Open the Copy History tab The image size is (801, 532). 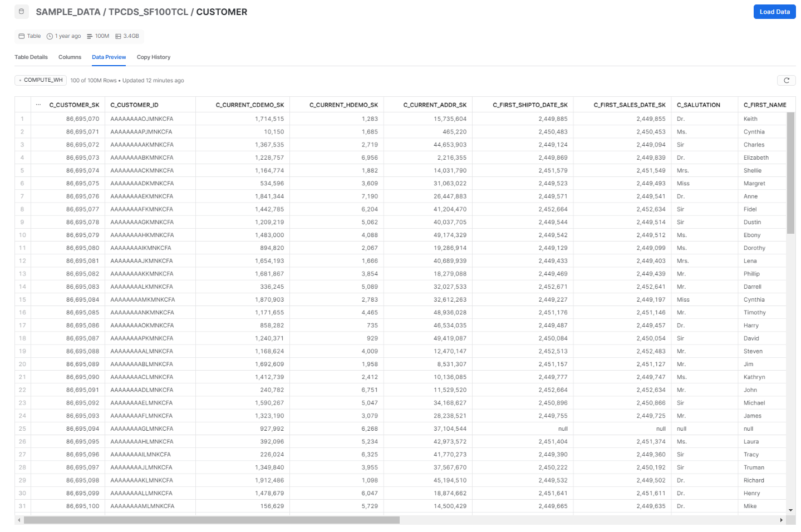tap(153, 57)
